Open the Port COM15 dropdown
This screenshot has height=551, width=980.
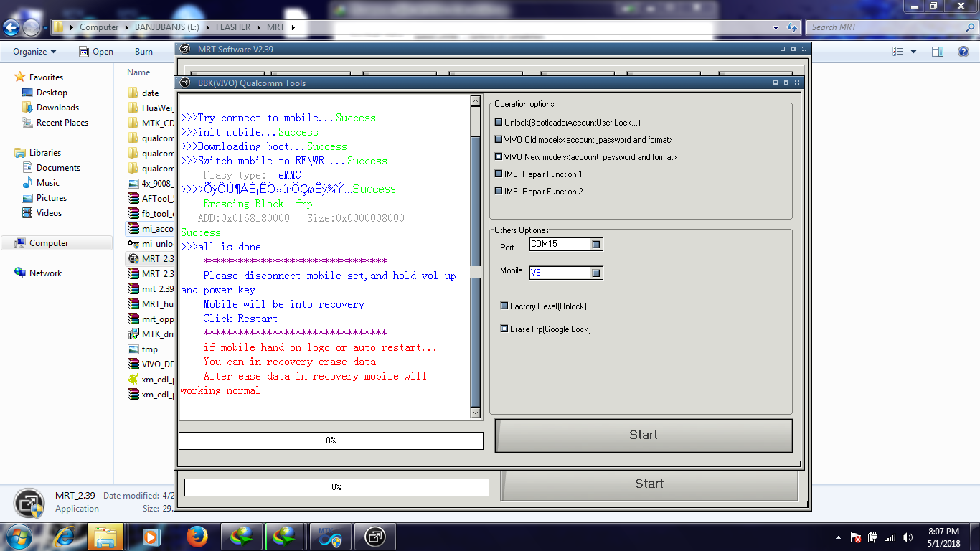(595, 244)
